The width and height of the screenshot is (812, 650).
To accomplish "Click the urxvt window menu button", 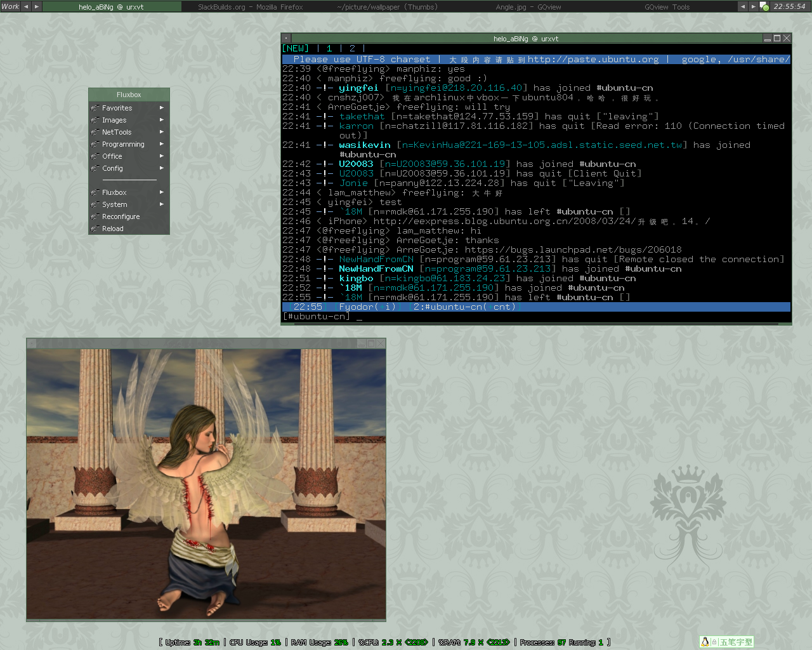I will click(286, 39).
